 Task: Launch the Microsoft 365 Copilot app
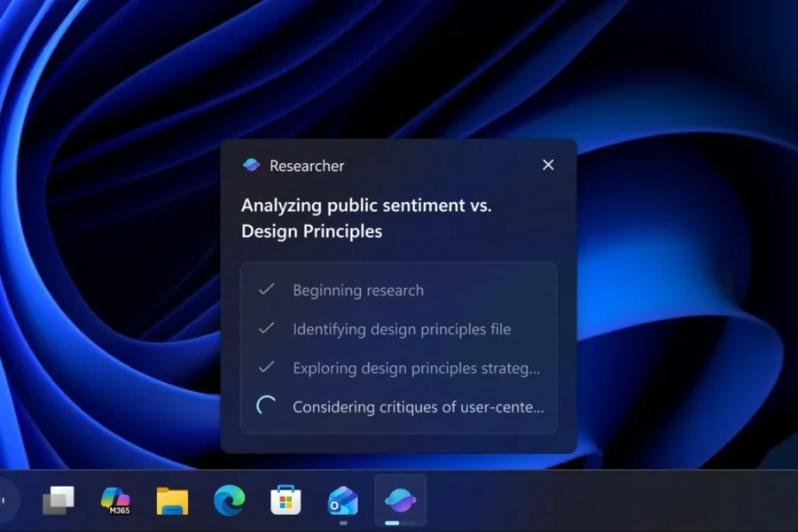[x=115, y=500]
